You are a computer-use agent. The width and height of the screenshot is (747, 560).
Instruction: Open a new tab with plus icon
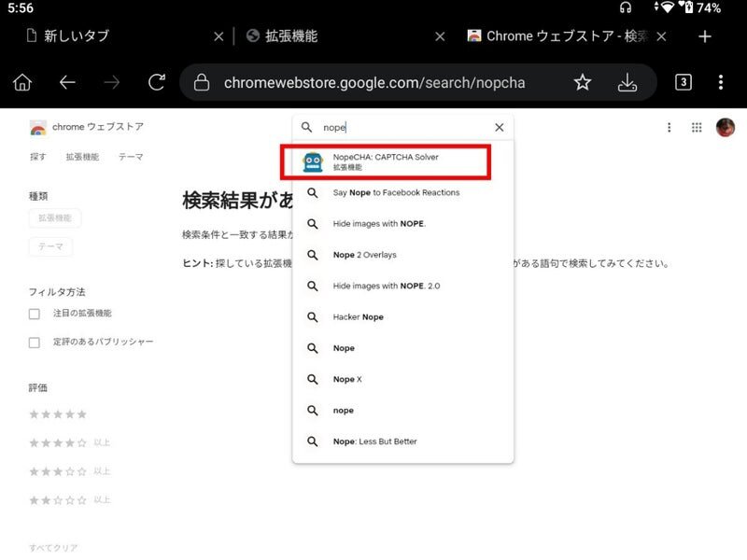[x=705, y=36]
